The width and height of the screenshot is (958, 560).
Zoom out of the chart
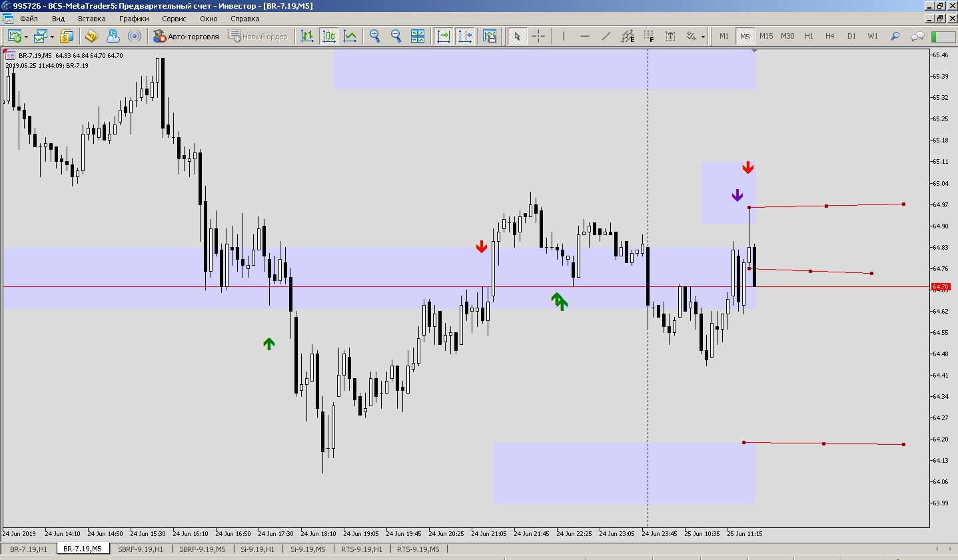coord(396,36)
